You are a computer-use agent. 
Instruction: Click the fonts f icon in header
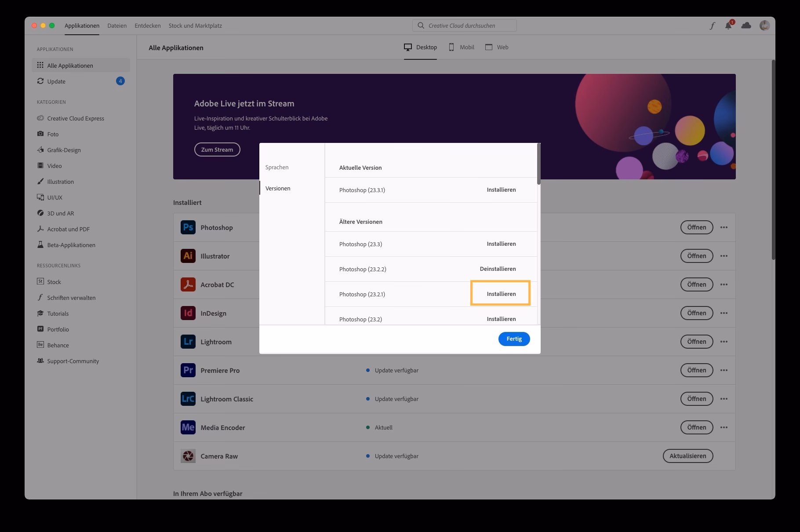pyautogui.click(x=712, y=26)
